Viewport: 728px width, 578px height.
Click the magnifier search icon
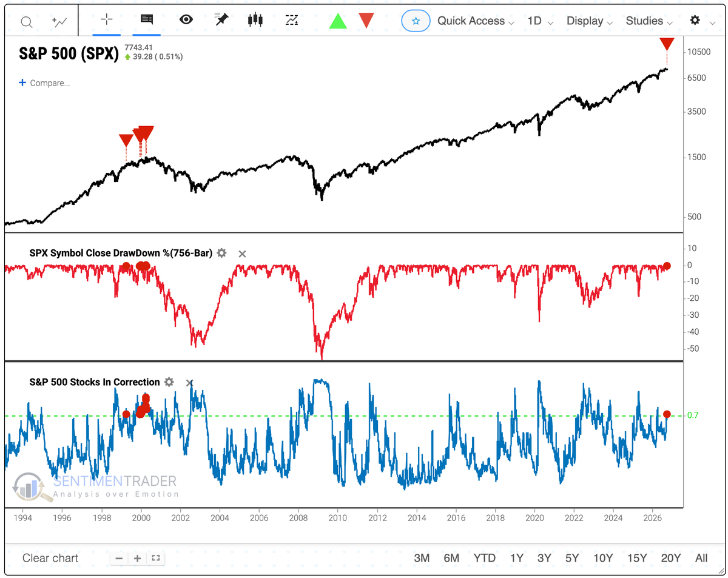(27, 22)
